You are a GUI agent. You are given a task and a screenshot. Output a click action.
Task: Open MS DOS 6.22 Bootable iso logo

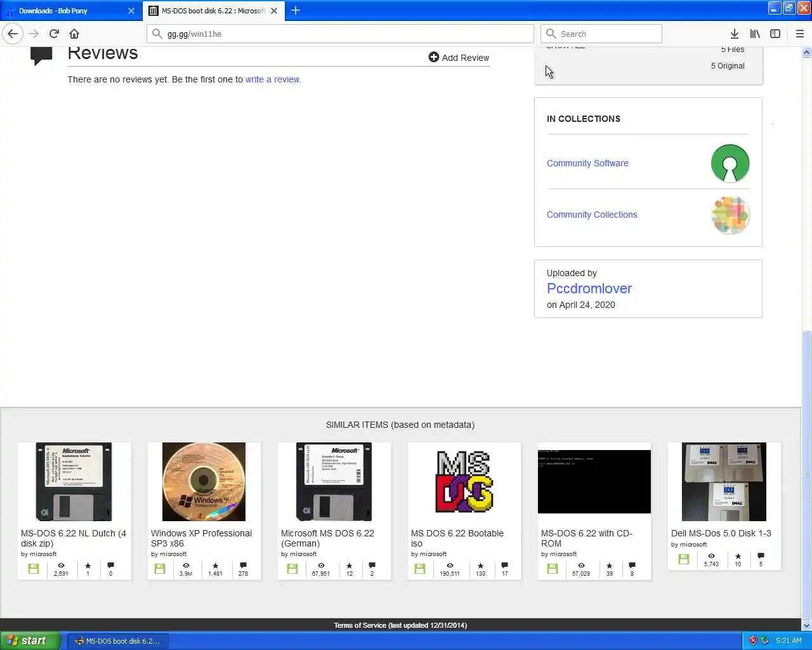click(x=464, y=482)
